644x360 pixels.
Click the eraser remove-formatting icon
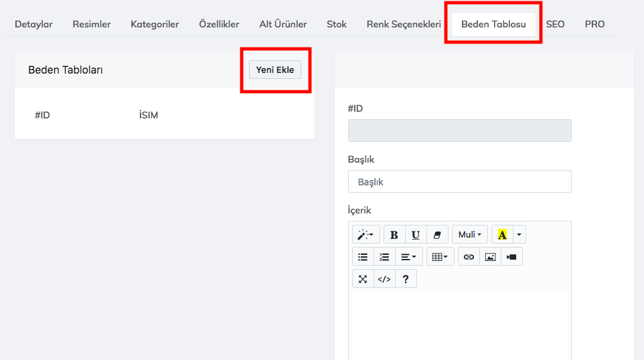point(437,235)
